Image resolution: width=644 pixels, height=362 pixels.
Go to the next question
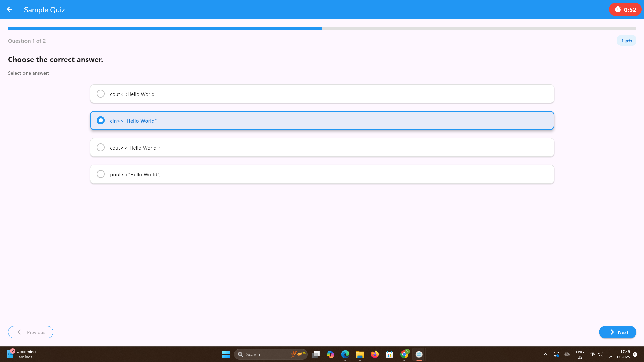617,332
